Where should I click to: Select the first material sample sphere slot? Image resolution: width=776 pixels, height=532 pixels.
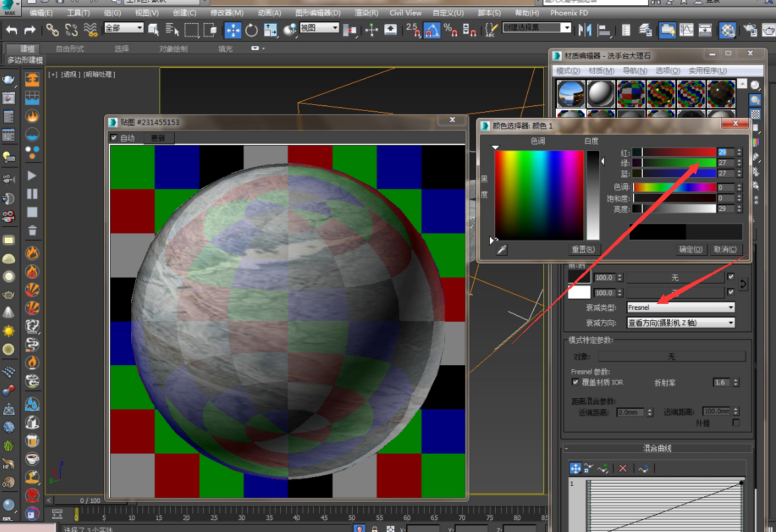(x=570, y=94)
